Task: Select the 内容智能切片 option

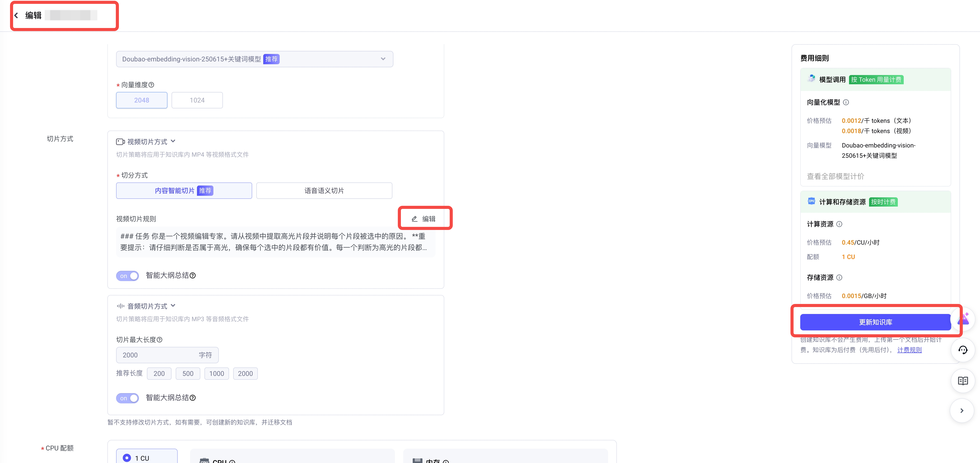Action: tap(184, 190)
